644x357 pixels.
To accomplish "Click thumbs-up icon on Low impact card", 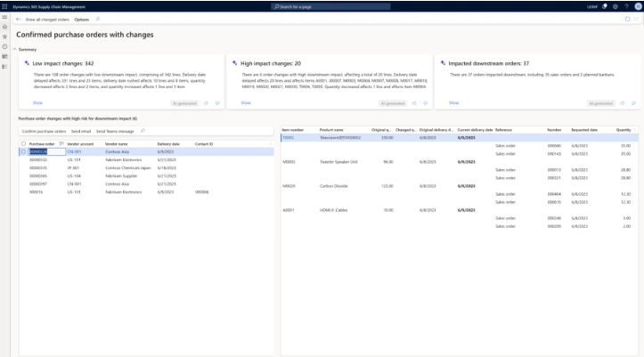I will (206, 103).
